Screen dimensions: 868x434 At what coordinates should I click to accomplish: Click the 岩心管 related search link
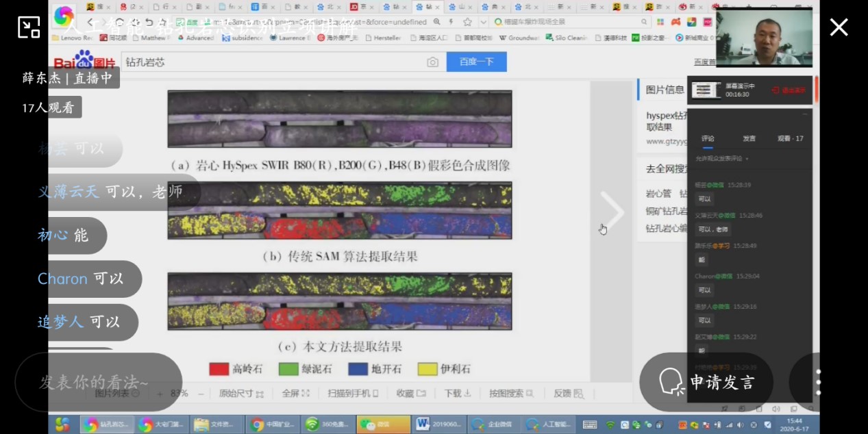[658, 194]
